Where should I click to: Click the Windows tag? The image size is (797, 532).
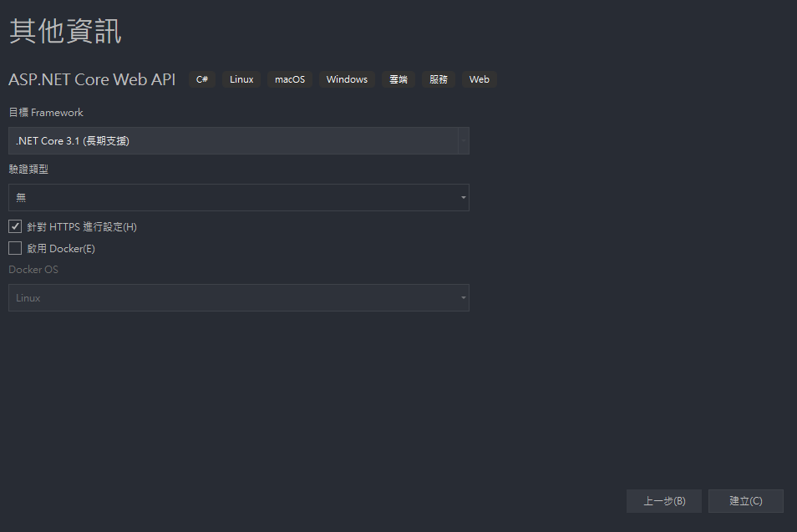coord(347,79)
